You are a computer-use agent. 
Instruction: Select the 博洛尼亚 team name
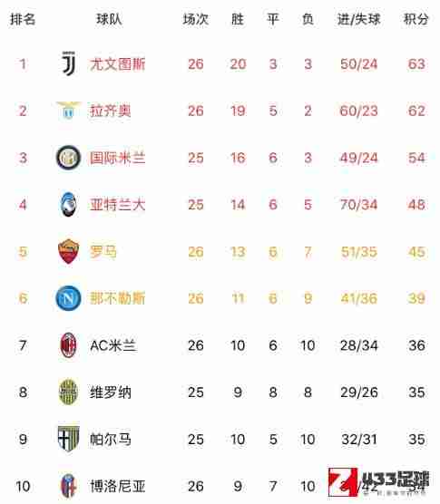coord(117,486)
